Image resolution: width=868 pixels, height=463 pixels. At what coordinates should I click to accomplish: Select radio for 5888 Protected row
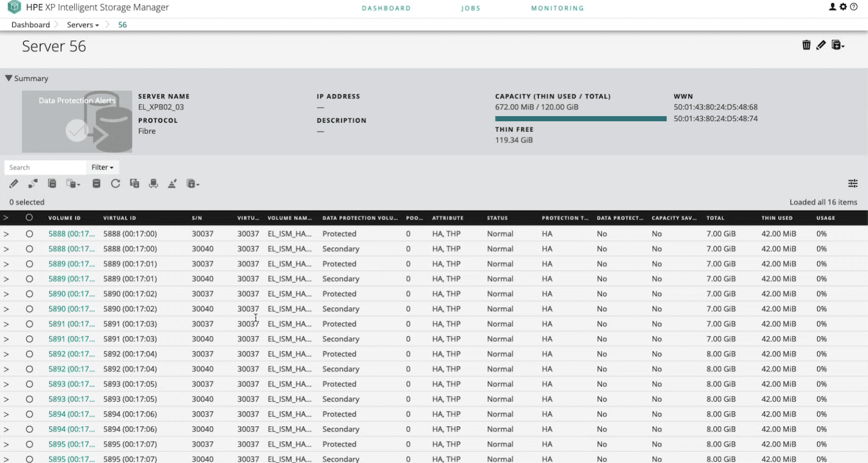(x=29, y=234)
